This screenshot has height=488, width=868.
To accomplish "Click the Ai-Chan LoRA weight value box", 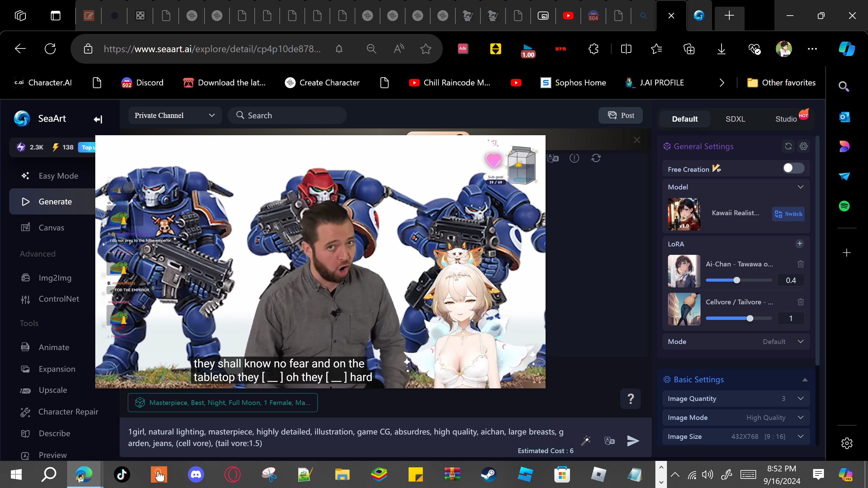I will point(791,280).
